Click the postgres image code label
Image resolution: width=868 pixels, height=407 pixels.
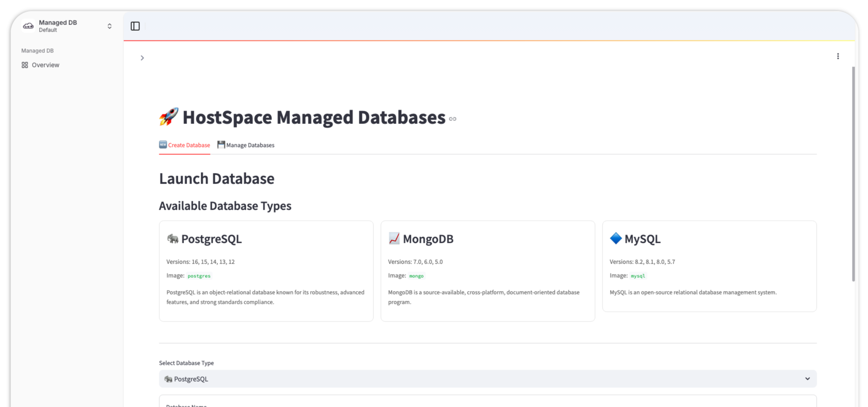[199, 276]
